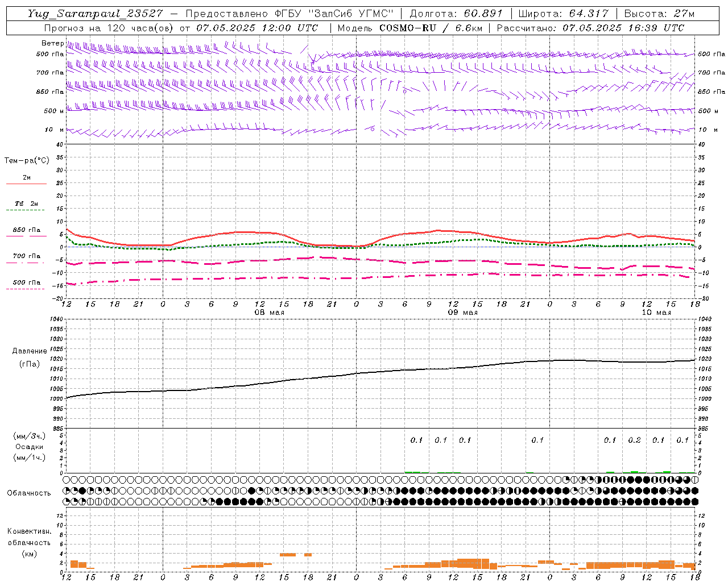Click the 500 гПа label in temperature legend
This screenshot has width=728, height=582.
coord(27,282)
